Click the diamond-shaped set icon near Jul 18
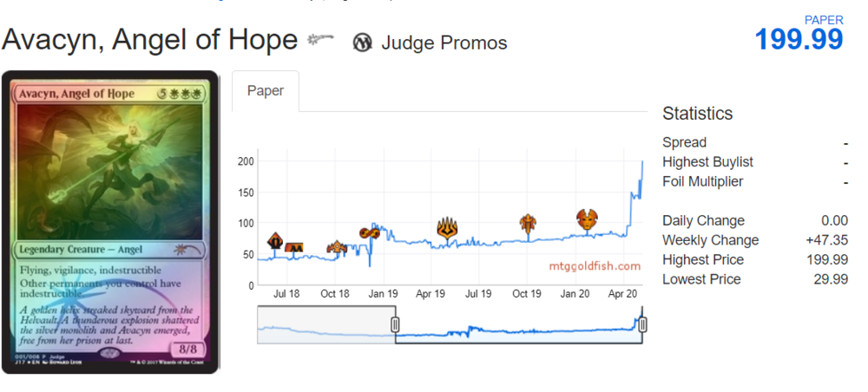The image size is (868, 392). coord(275,240)
